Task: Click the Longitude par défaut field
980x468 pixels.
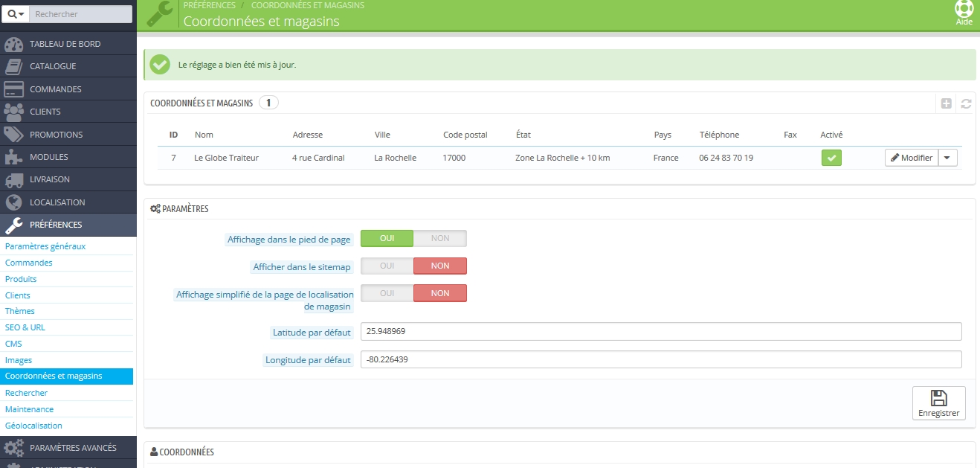Action: [661, 359]
